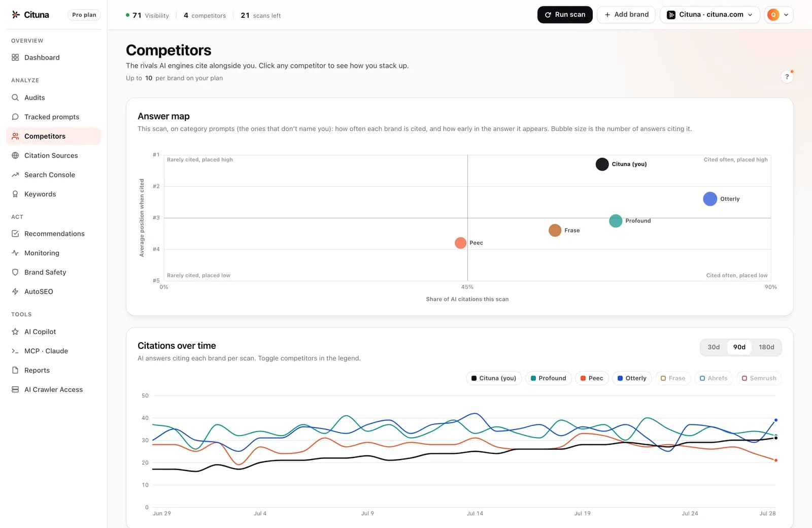This screenshot has height=528, width=812.
Task: Click the brown Frase bubble
Action: tap(555, 230)
